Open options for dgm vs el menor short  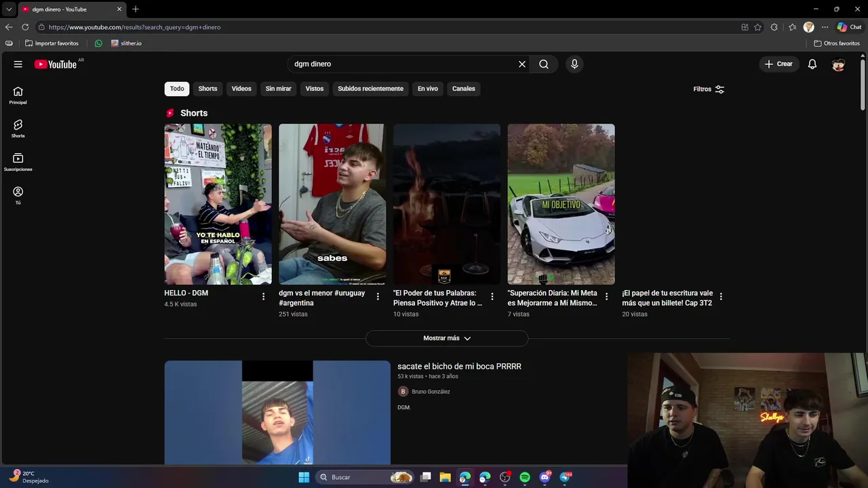click(378, 296)
